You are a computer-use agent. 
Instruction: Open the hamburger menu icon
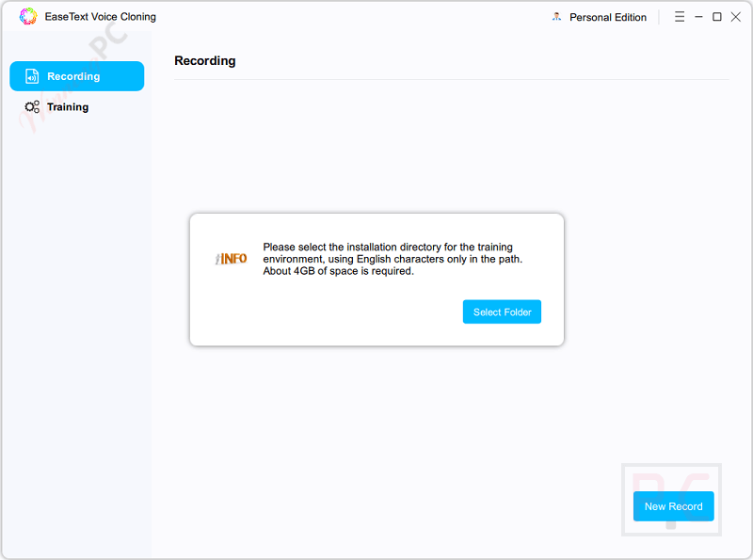[679, 17]
